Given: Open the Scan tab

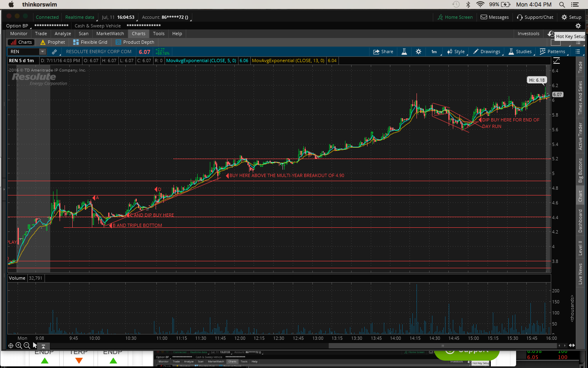Looking at the screenshot, I should click(x=84, y=34).
